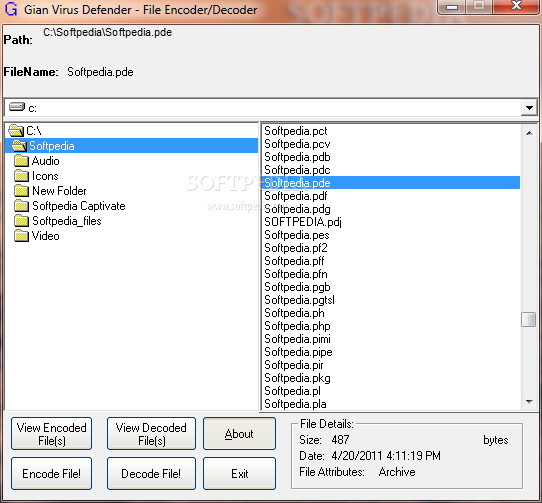Click the Decode File! button
Viewport: 542px width, 503px height.
(x=151, y=474)
